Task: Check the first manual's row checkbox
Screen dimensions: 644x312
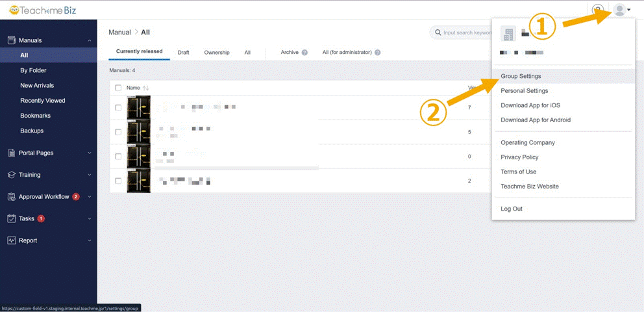Action: click(118, 107)
